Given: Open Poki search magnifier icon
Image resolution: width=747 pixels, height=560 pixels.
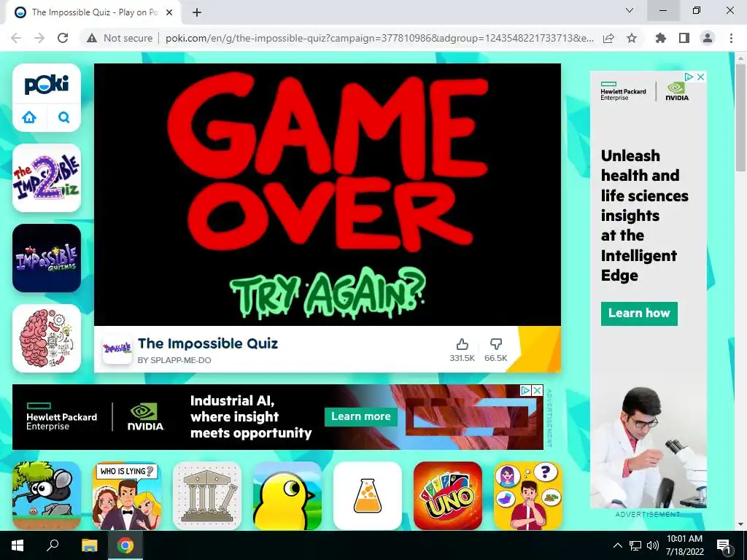Looking at the screenshot, I should pos(64,117).
